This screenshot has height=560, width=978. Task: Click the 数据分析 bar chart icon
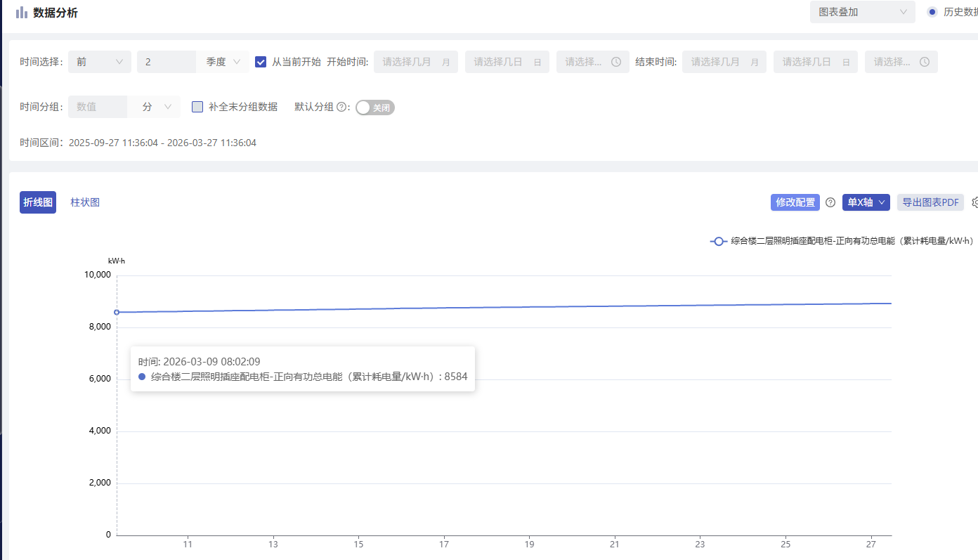point(22,13)
